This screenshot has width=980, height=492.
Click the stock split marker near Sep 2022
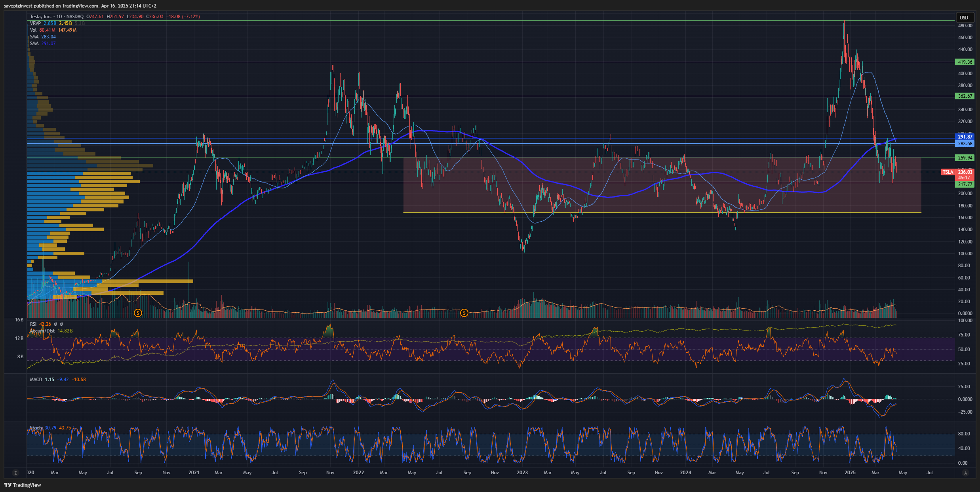point(464,313)
